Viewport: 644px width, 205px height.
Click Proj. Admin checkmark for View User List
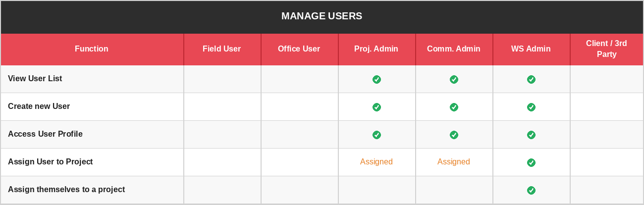pyautogui.click(x=376, y=79)
